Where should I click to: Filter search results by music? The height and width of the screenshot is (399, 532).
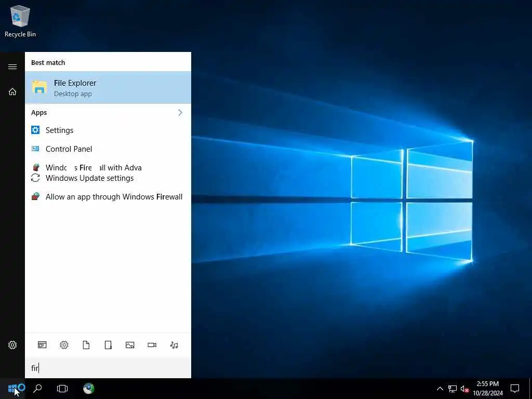pos(174,345)
